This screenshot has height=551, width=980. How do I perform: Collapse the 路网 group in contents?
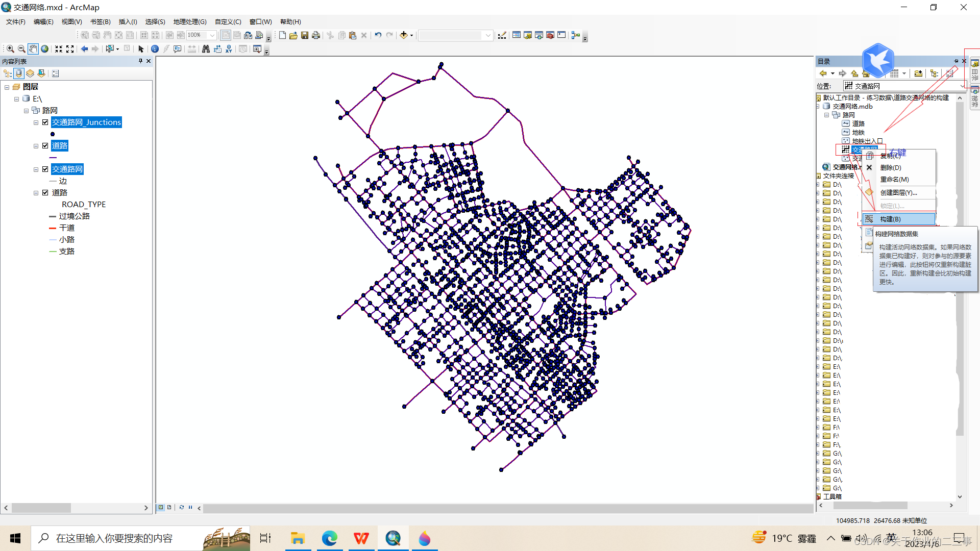click(26, 111)
